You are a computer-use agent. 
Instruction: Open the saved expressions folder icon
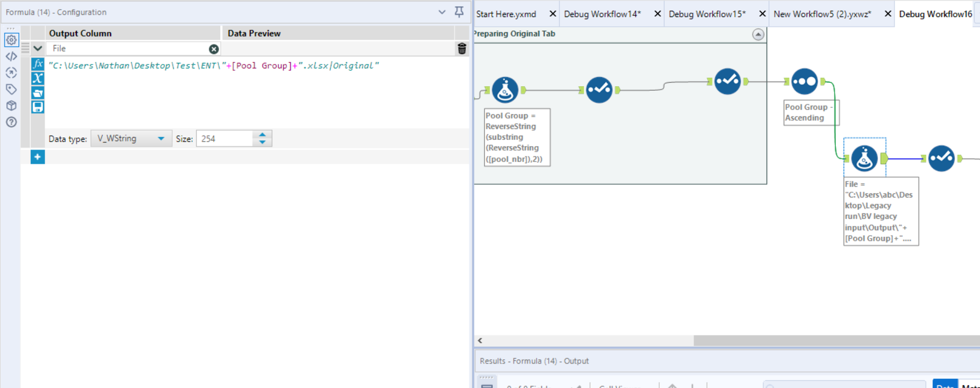click(38, 92)
